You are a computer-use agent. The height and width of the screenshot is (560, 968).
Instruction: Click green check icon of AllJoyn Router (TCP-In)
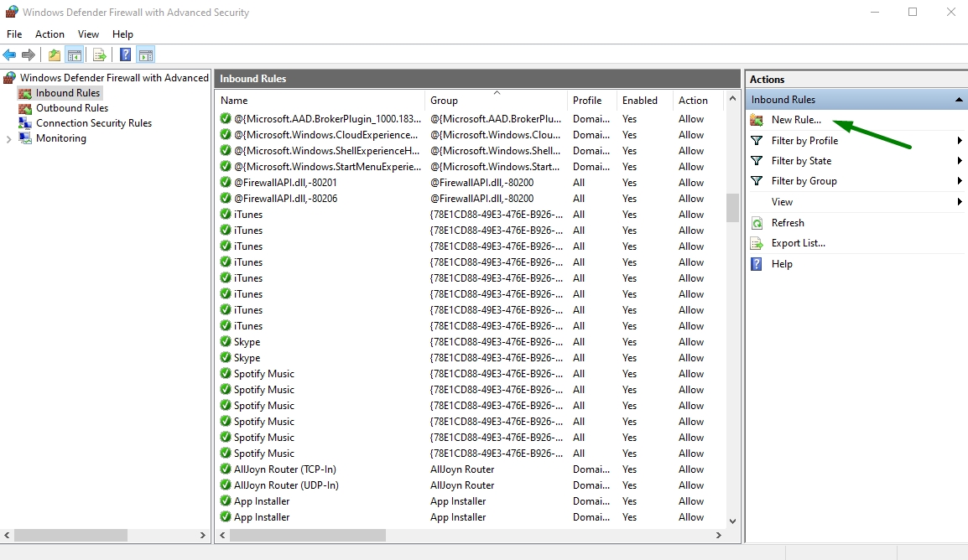coord(226,469)
